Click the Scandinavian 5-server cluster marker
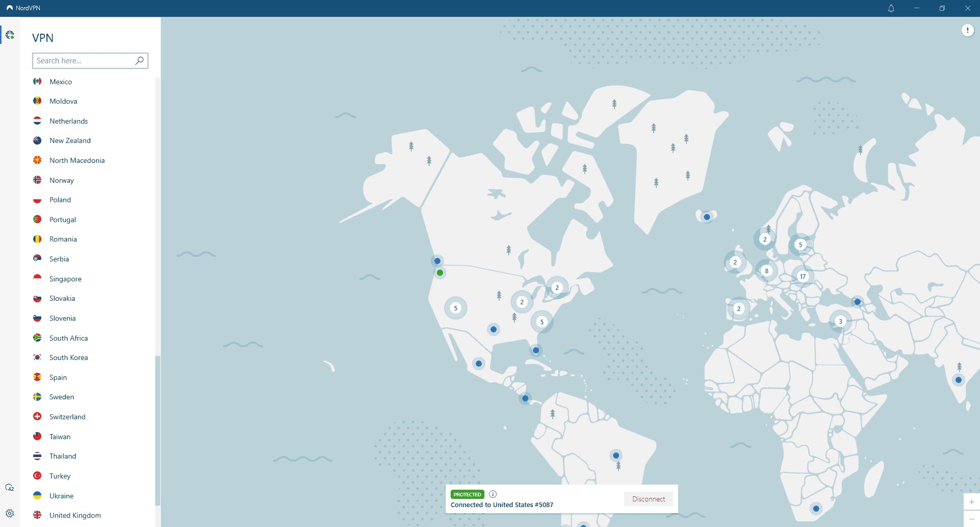Viewport: 980px width, 527px height. (x=800, y=245)
